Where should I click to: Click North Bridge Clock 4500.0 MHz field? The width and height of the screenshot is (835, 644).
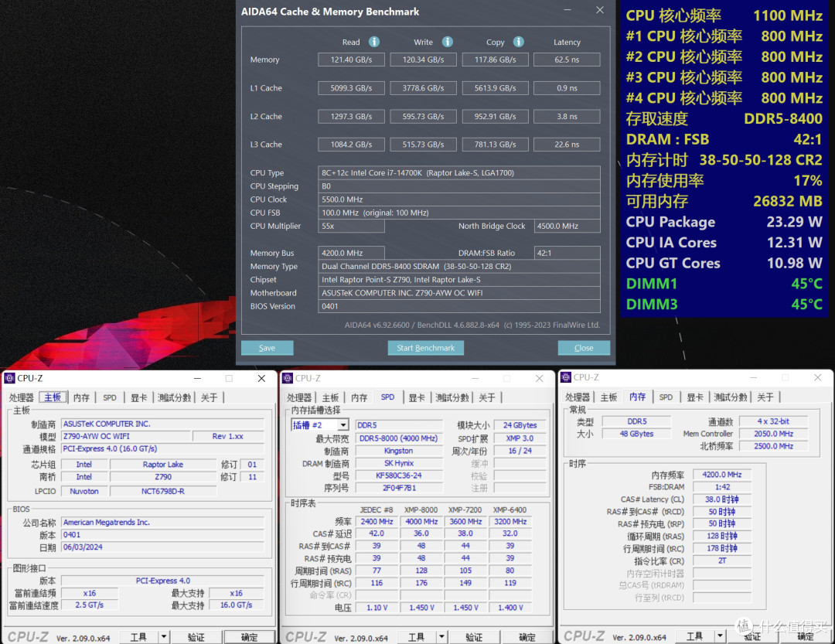point(567,226)
